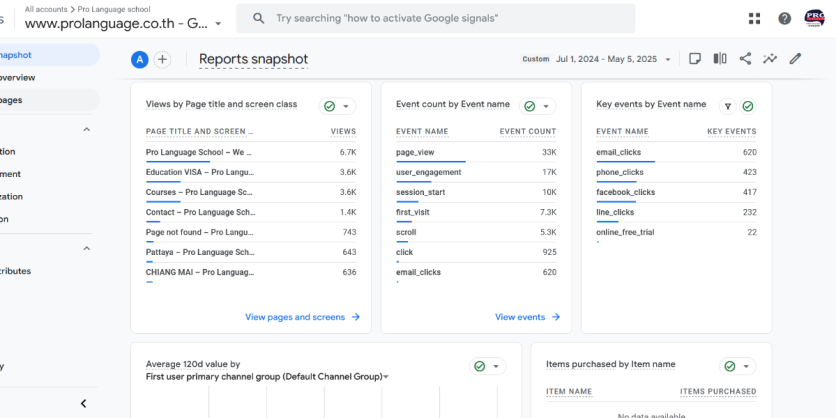Image resolution: width=836 pixels, height=418 pixels.
Task: Click the Contact – Pro Language page row
Action: click(251, 212)
